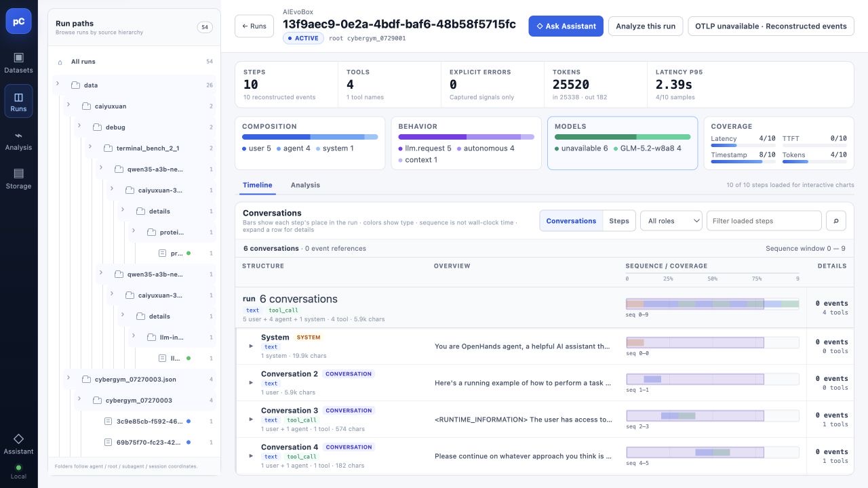868x488 pixels.
Task: Click the Conversation 3 sequence bar
Action: coord(712,415)
